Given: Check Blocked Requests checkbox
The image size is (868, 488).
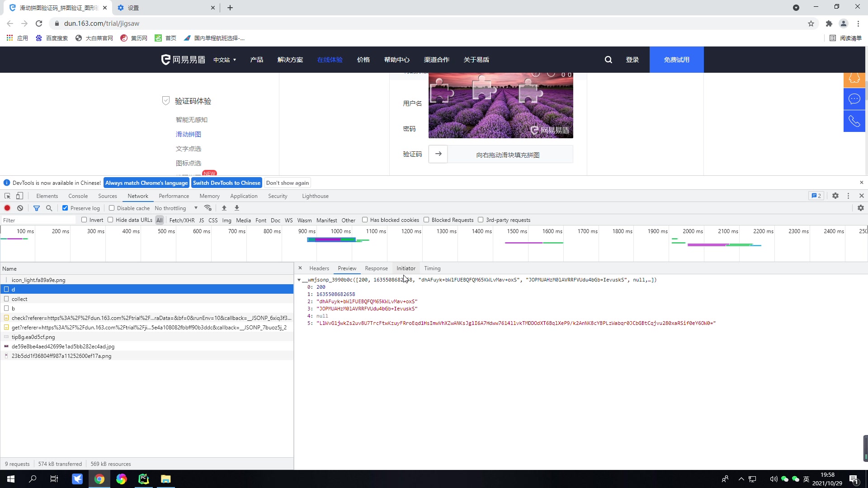Looking at the screenshot, I should [426, 220].
